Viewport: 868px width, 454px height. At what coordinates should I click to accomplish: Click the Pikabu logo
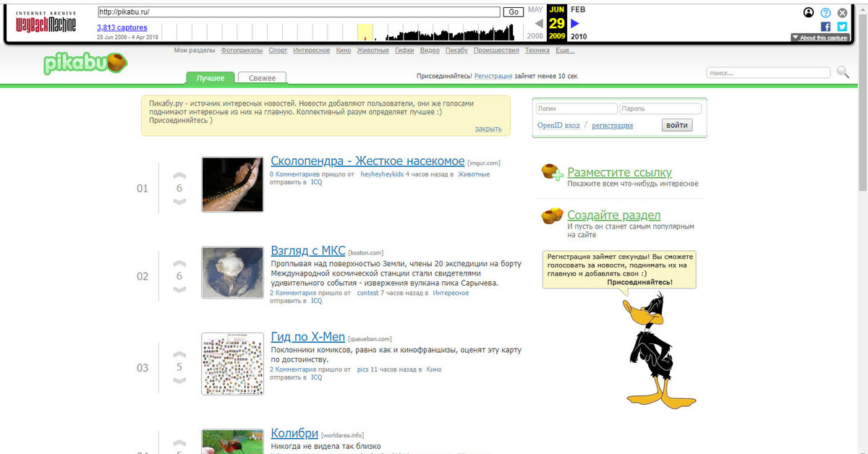(x=85, y=64)
